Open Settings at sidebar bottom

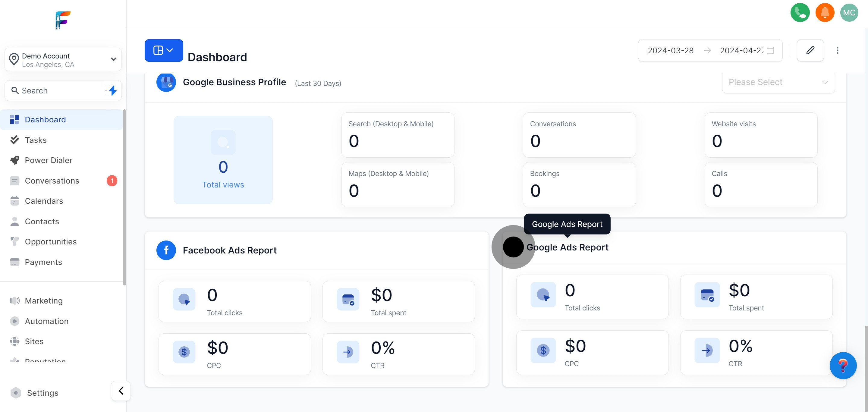click(42, 393)
